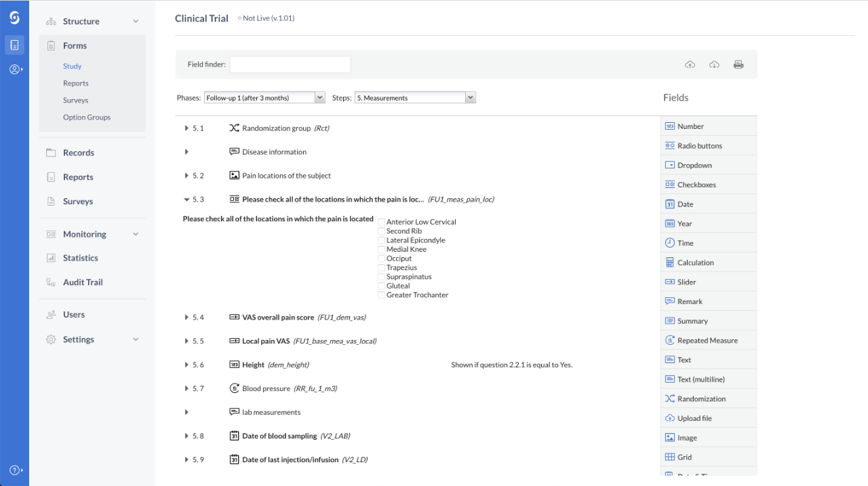868x486 pixels.
Task: Click the cloud download icon near Field finder
Action: coord(714,64)
